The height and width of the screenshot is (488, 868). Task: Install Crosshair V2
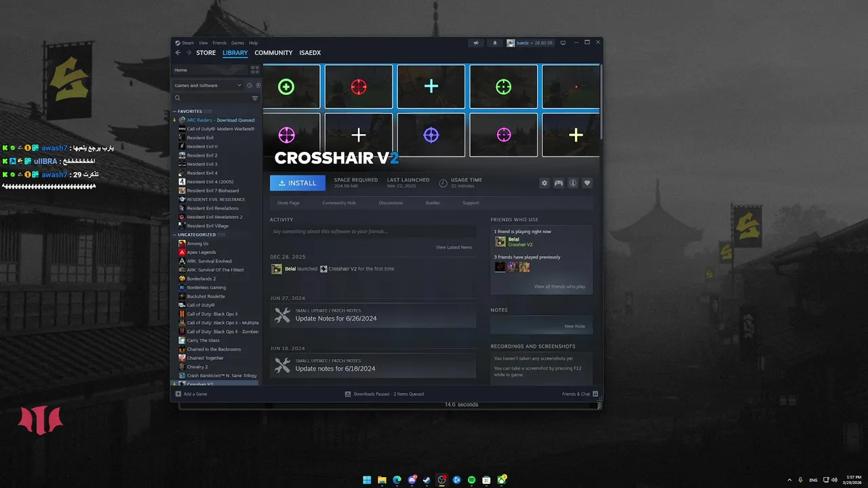[x=298, y=183]
